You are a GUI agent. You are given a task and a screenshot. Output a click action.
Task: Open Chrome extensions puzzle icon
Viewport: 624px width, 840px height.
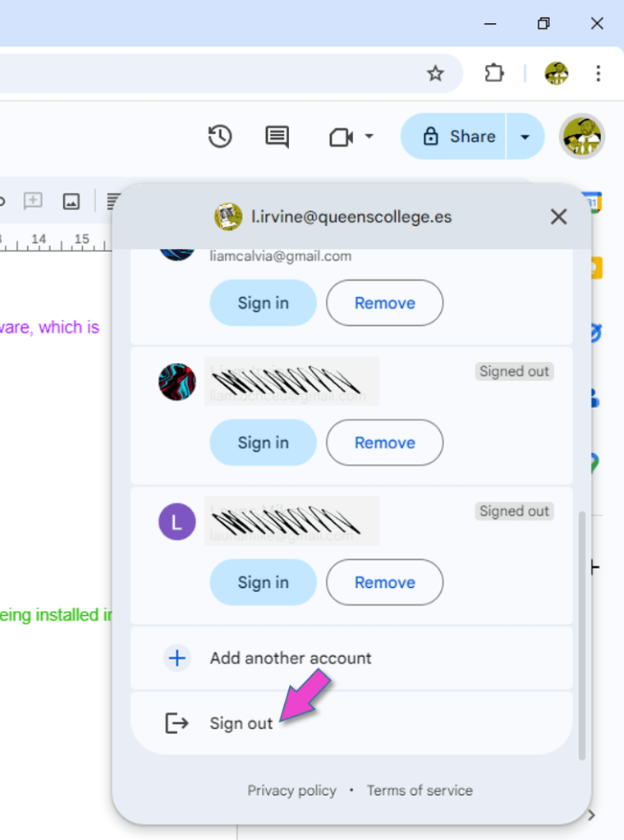coord(493,74)
